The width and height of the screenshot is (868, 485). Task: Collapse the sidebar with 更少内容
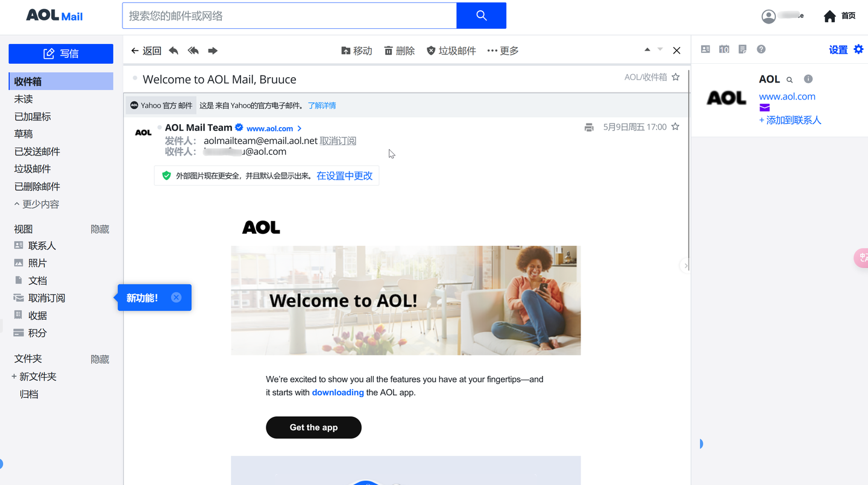37,204
